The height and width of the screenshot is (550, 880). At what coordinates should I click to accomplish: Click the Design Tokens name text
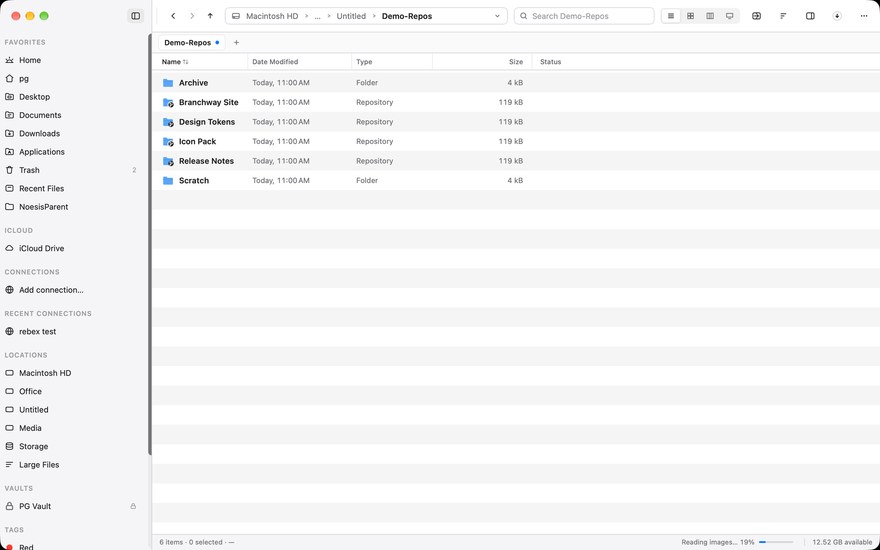tap(207, 122)
